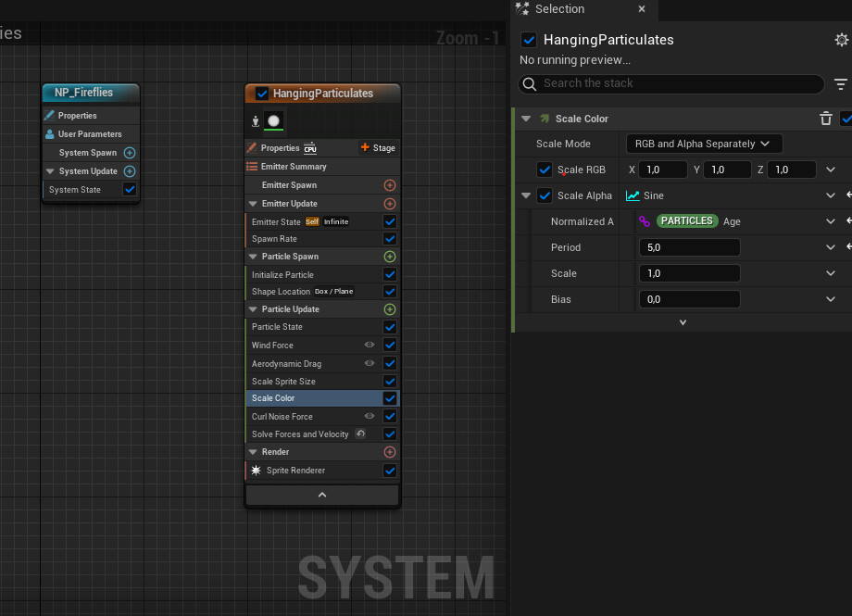Click the CPU sim target icon in Properties row

(309, 148)
